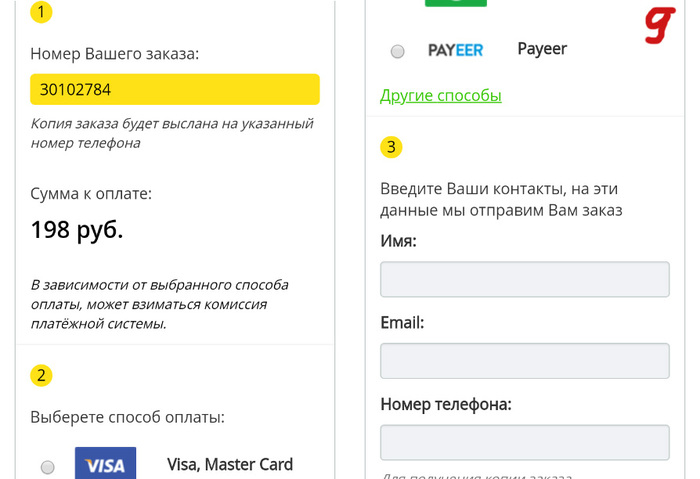This screenshot has width=700, height=479.
Task: Open the Другие способы link
Action: (x=440, y=96)
